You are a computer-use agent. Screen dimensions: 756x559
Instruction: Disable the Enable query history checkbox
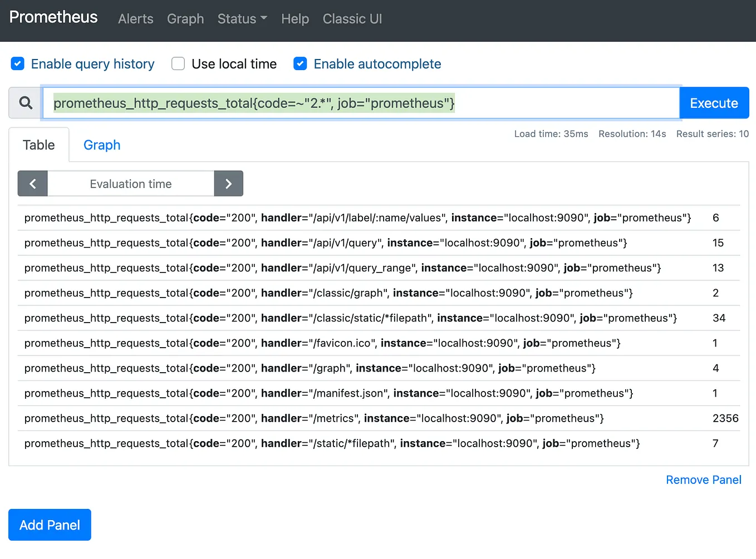pyautogui.click(x=17, y=63)
